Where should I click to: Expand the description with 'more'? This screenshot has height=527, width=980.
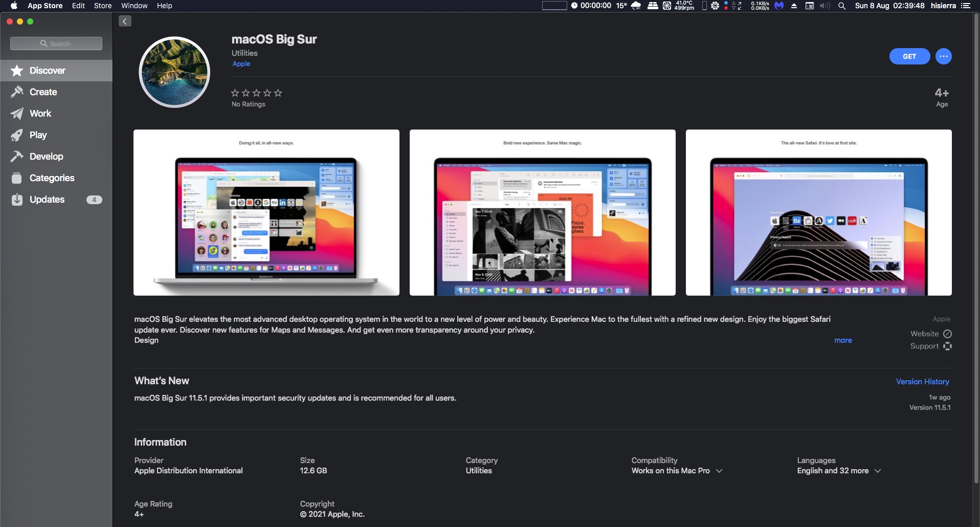pos(843,340)
